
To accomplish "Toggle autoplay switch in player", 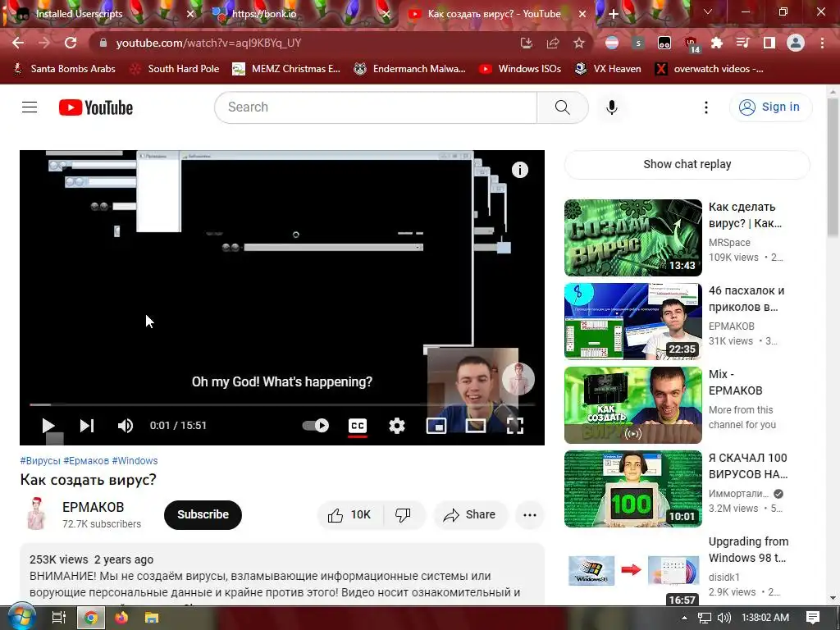I will click(x=316, y=426).
